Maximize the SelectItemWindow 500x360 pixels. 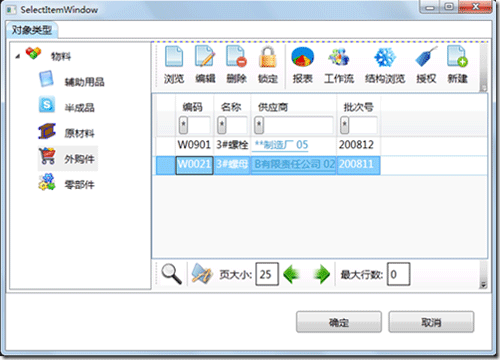coord(449,7)
